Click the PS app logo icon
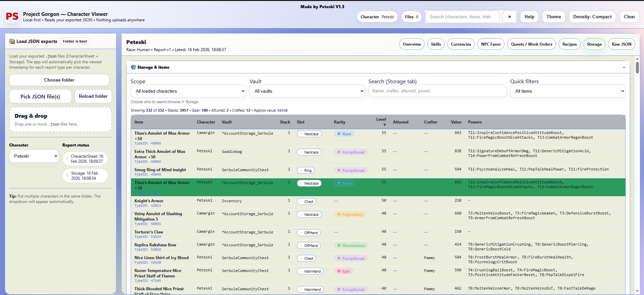The image size is (644, 295). point(12,17)
